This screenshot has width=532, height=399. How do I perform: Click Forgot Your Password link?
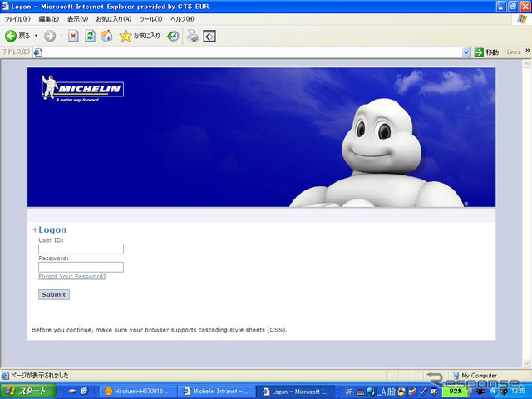71,277
